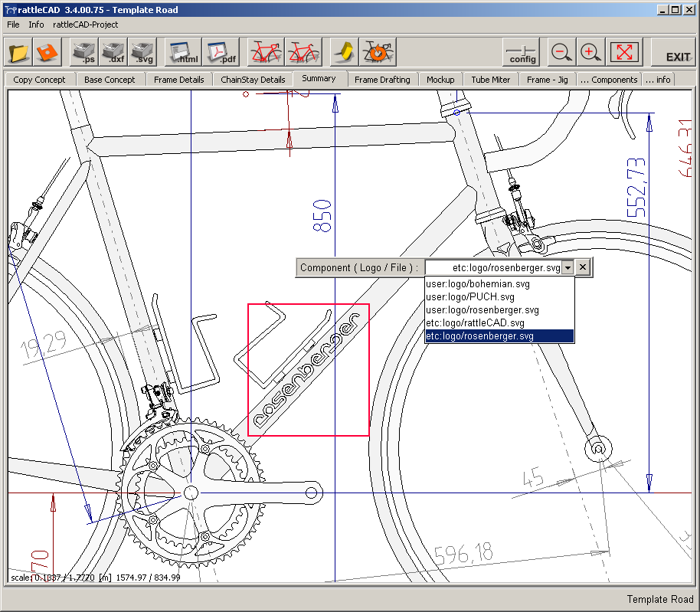Switch to the Mockup tab
The image size is (700, 612).
[440, 80]
